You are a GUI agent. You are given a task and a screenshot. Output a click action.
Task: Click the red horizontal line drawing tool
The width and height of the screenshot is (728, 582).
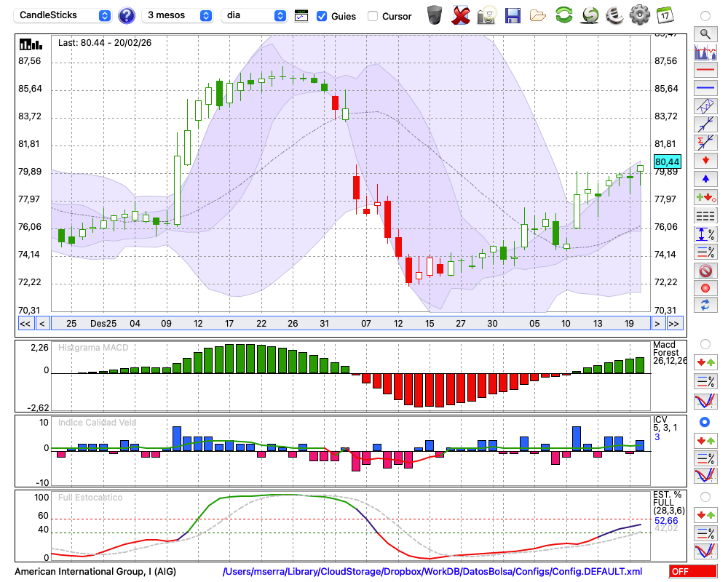click(x=705, y=70)
